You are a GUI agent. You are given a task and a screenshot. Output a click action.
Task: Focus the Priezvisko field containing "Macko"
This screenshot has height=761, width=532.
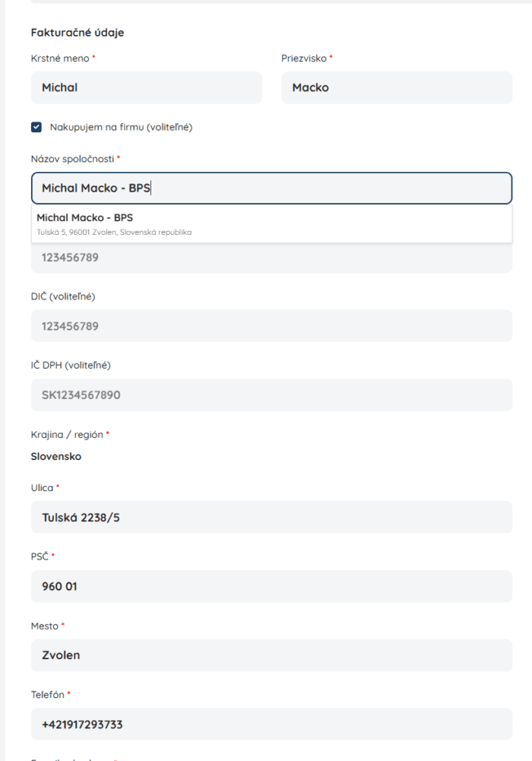pos(397,87)
